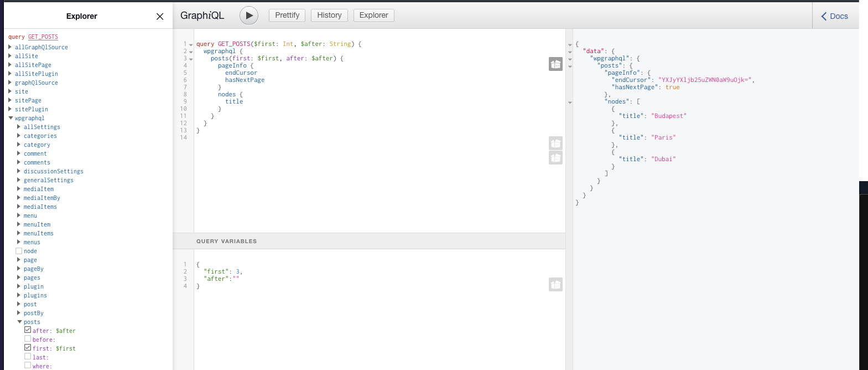
Task: Run the query with the Execute play button
Action: [x=249, y=16]
